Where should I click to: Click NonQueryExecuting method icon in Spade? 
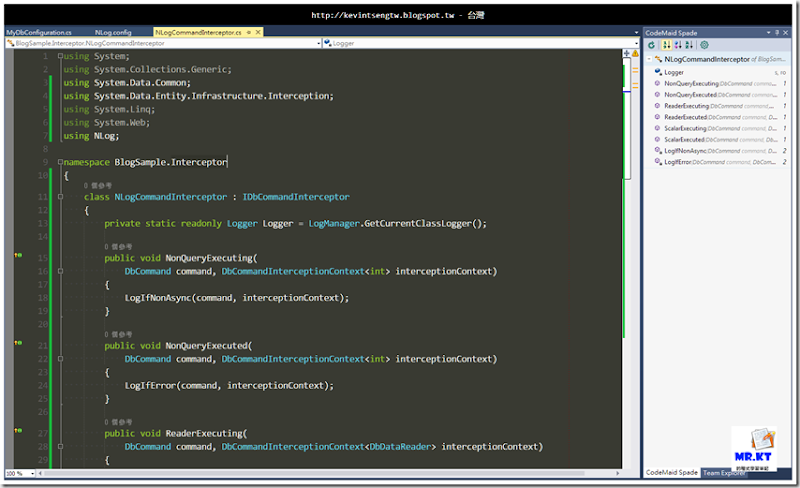pos(658,83)
